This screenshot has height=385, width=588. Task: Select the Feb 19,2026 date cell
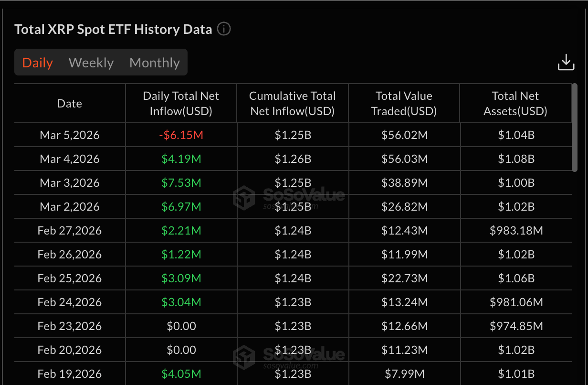(x=70, y=374)
